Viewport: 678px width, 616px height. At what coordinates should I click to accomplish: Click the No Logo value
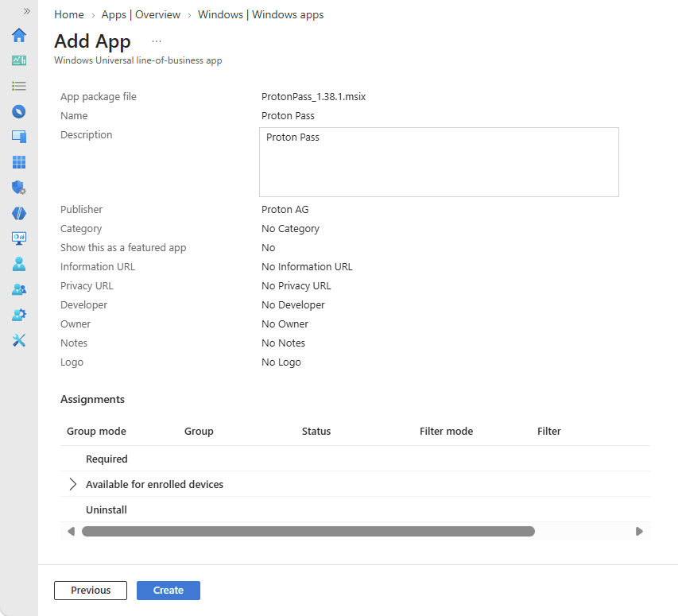tap(281, 362)
